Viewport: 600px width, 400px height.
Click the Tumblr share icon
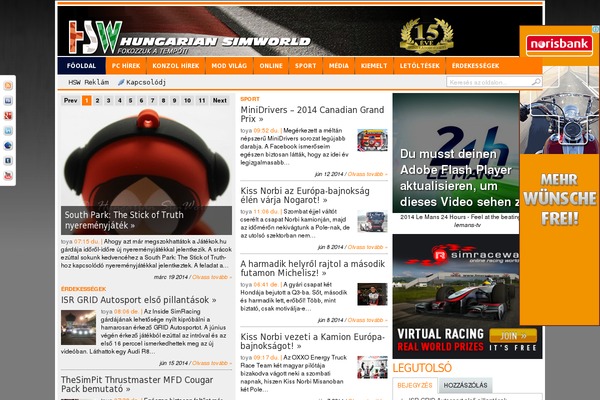click(x=8, y=161)
